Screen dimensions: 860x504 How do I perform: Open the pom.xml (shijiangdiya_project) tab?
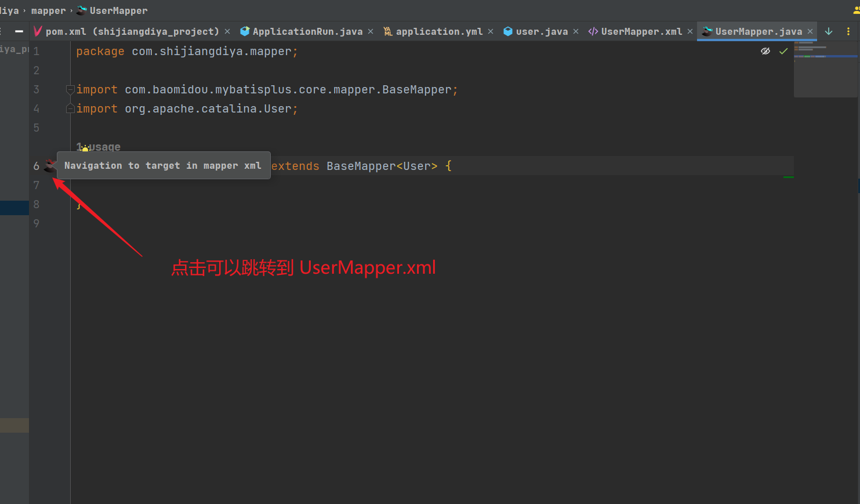click(x=132, y=31)
